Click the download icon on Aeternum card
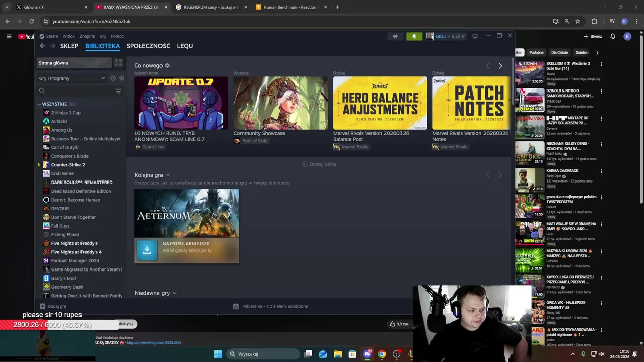Image resolution: width=644 pixels, height=362 pixels. (147, 250)
